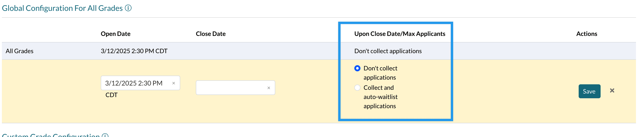The height and width of the screenshot is (137, 644).
Task: Click into the empty Close Date input
Action: point(230,88)
